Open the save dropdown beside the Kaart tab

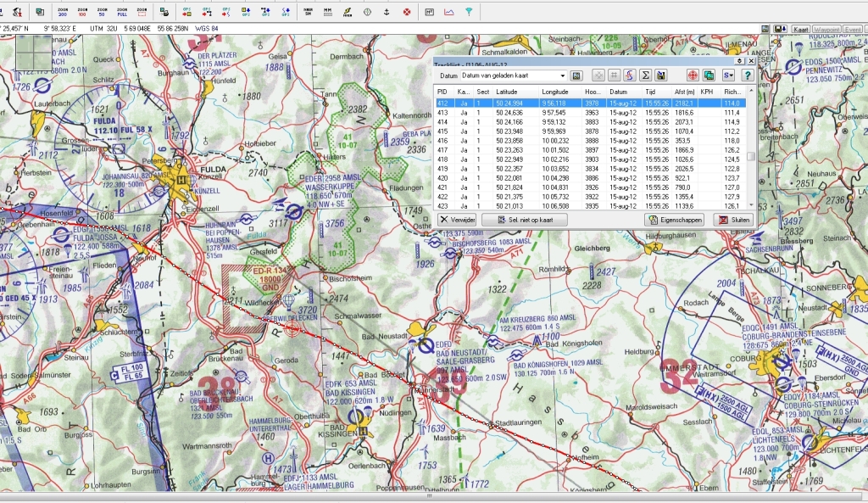pos(780,29)
